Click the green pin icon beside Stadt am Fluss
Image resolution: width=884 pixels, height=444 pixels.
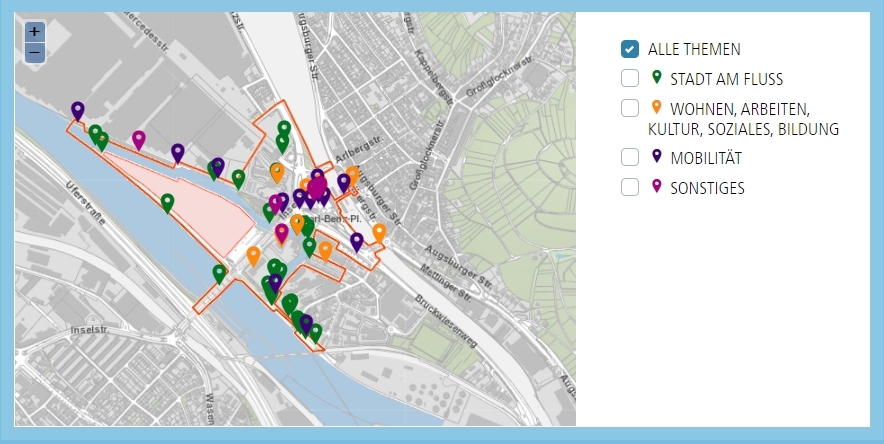tap(657, 78)
